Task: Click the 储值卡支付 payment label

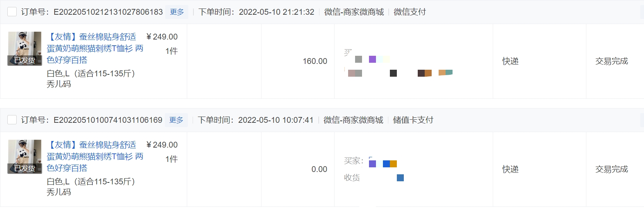Action: (x=413, y=120)
